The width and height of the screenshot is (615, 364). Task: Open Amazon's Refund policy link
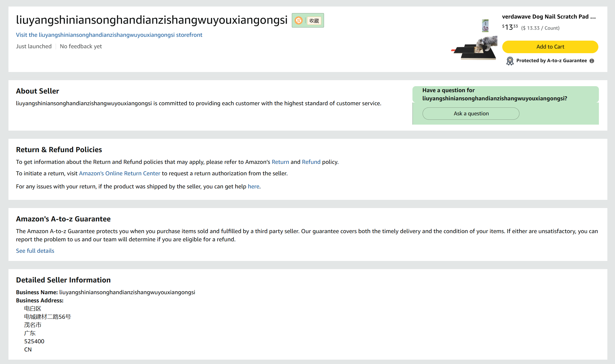click(311, 162)
